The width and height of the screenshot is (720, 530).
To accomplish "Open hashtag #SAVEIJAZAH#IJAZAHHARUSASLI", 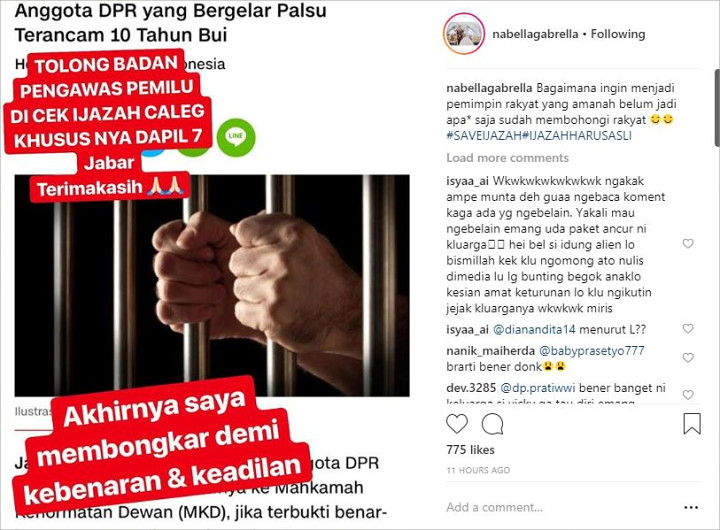I will (x=539, y=135).
